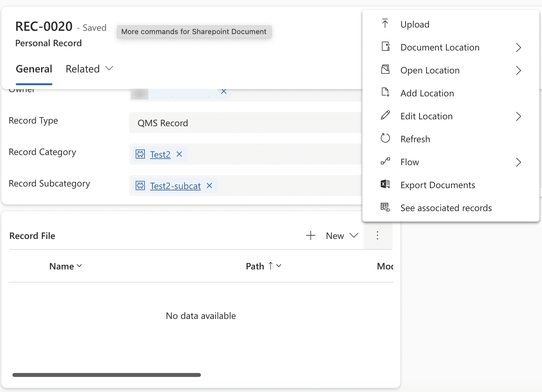Click the horizontal scrollbar under Record File
This screenshot has width=542, height=392.
[x=106, y=375]
